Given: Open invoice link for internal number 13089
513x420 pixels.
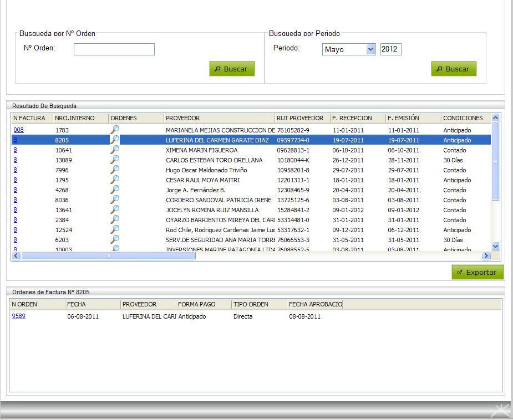Looking at the screenshot, I should 16,160.
